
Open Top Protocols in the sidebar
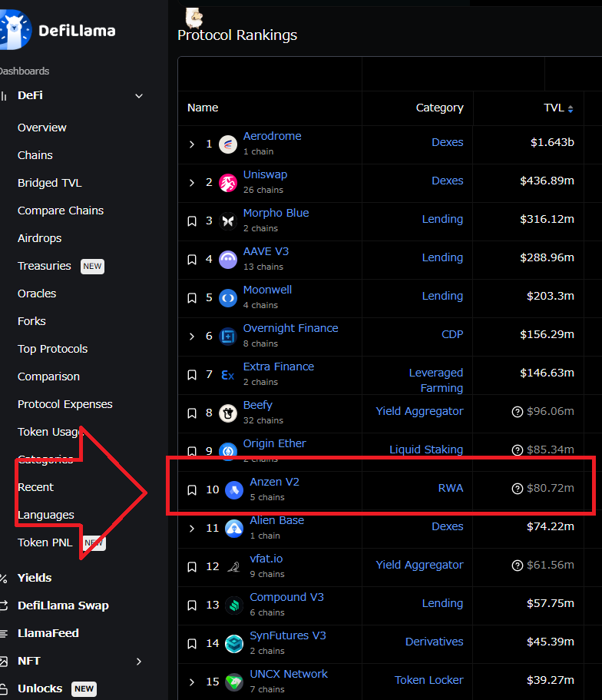[53, 349]
